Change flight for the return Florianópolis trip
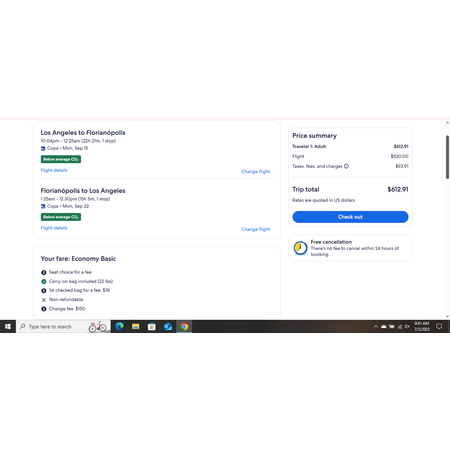Image resolution: width=450 pixels, height=450 pixels. [256, 229]
